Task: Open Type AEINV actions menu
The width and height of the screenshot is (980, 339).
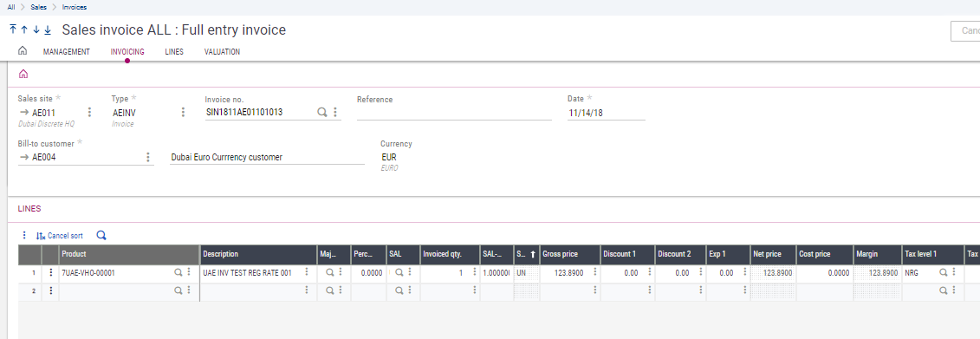Action: tap(183, 112)
